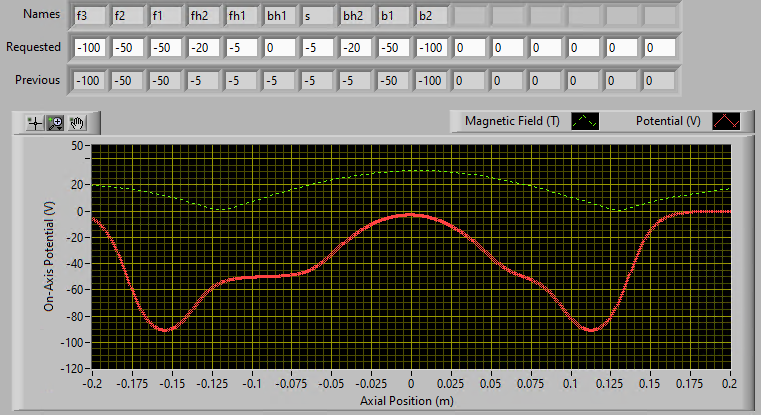
Task: Click Previous value for electrode bh1
Action: (280, 81)
